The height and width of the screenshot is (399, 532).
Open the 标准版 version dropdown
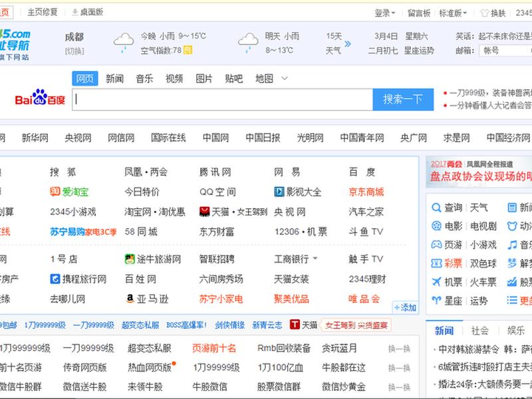453,13
